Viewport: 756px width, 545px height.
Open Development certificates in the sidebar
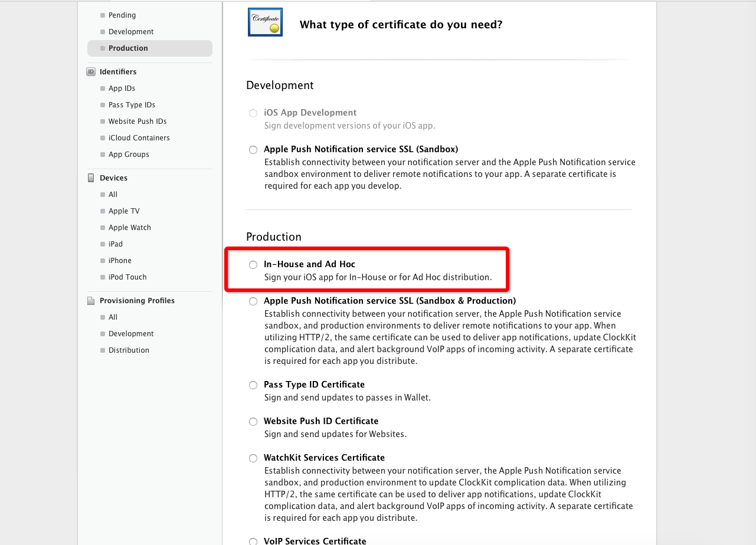click(x=131, y=32)
